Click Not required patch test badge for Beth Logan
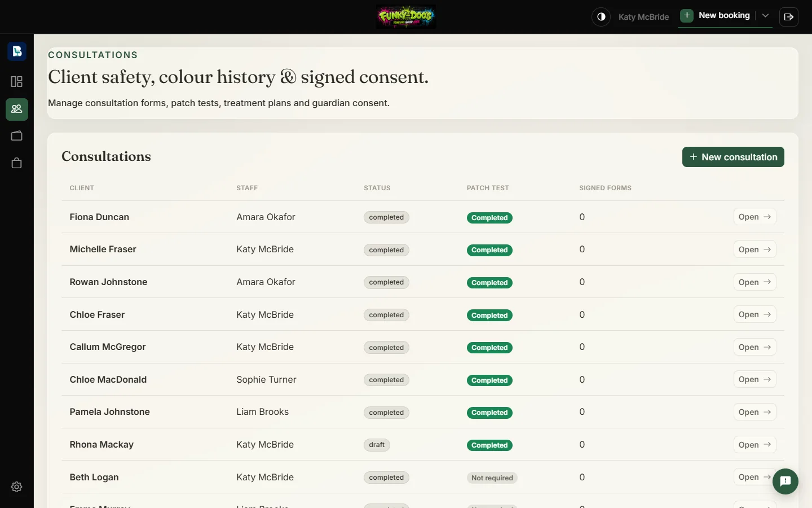The image size is (812, 508). [x=492, y=478]
